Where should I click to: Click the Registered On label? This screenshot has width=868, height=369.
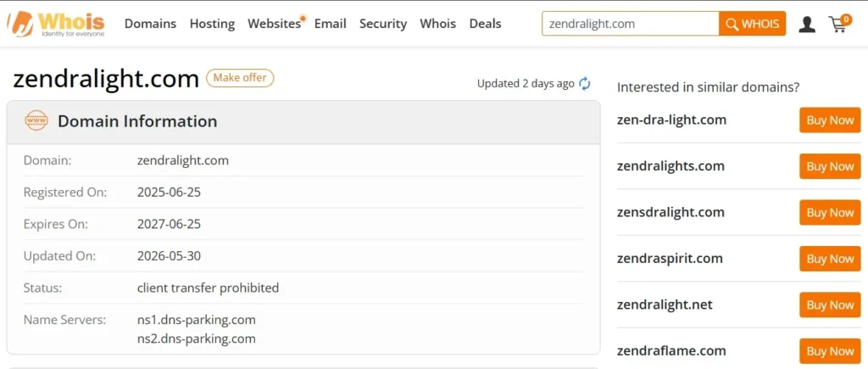(65, 193)
